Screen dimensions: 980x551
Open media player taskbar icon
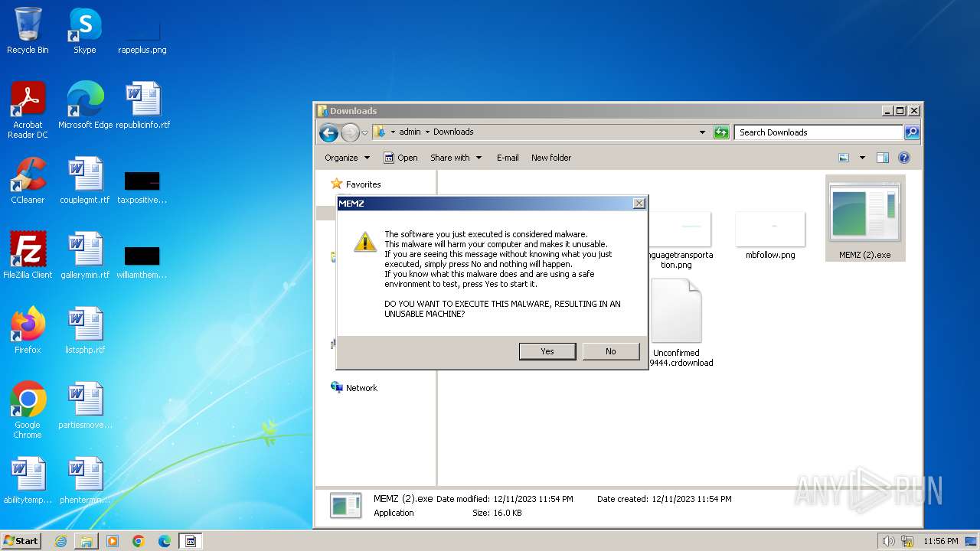113,541
